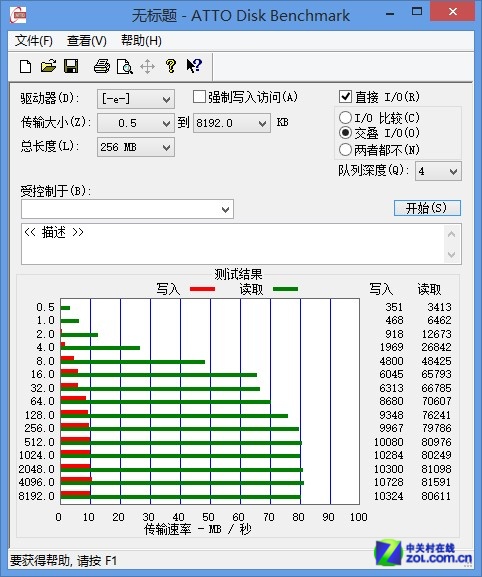Click the 1024.0 transfer size row label

(x=36, y=455)
